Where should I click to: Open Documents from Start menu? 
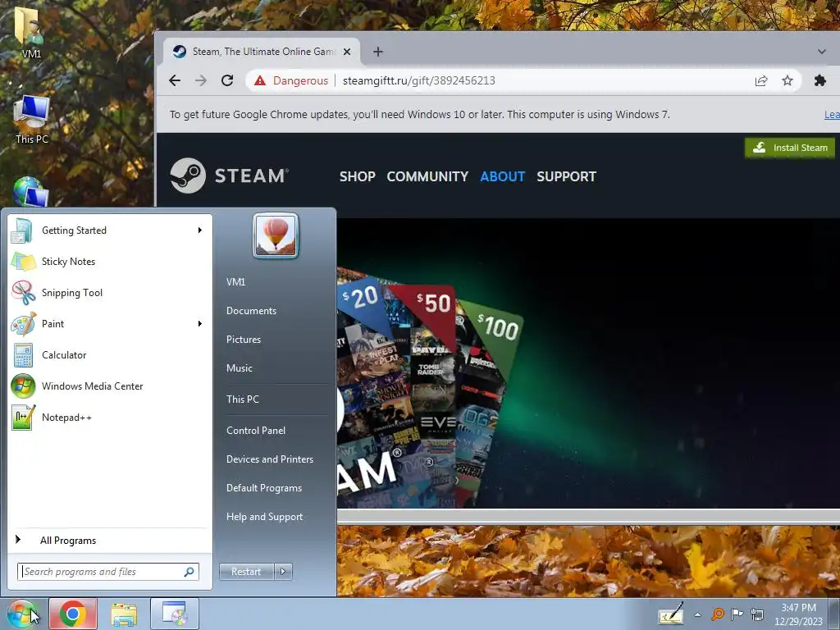coord(251,311)
